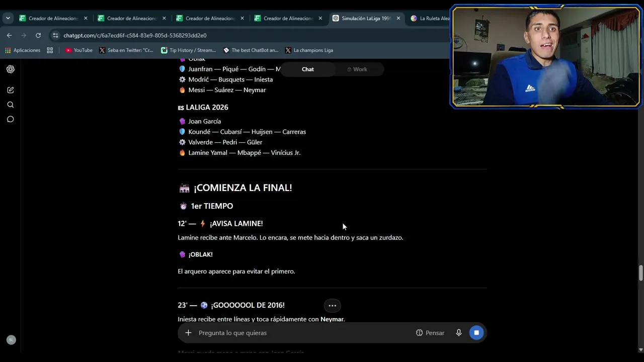Viewport: 644px width, 362px height.
Task: Click the 1er TIEMPO heading text
Action: [x=212, y=206]
